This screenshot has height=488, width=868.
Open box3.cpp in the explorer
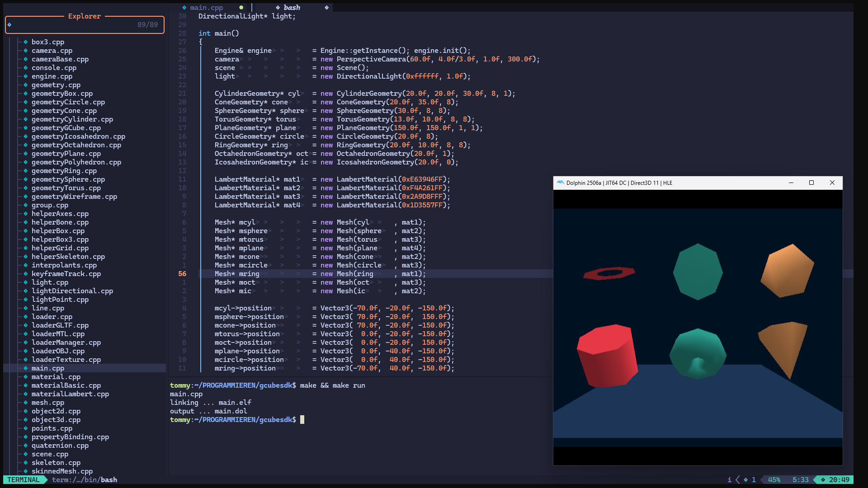[x=48, y=42]
